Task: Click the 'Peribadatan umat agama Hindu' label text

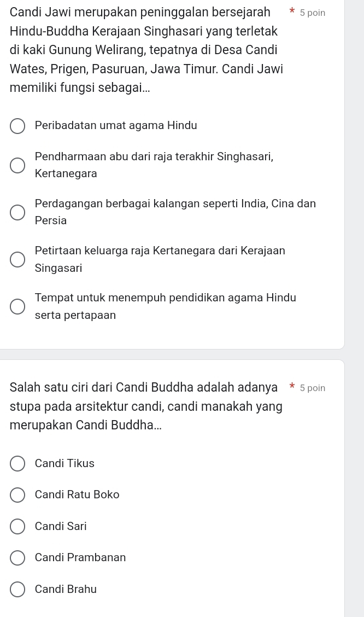Action: pyautogui.click(x=116, y=125)
